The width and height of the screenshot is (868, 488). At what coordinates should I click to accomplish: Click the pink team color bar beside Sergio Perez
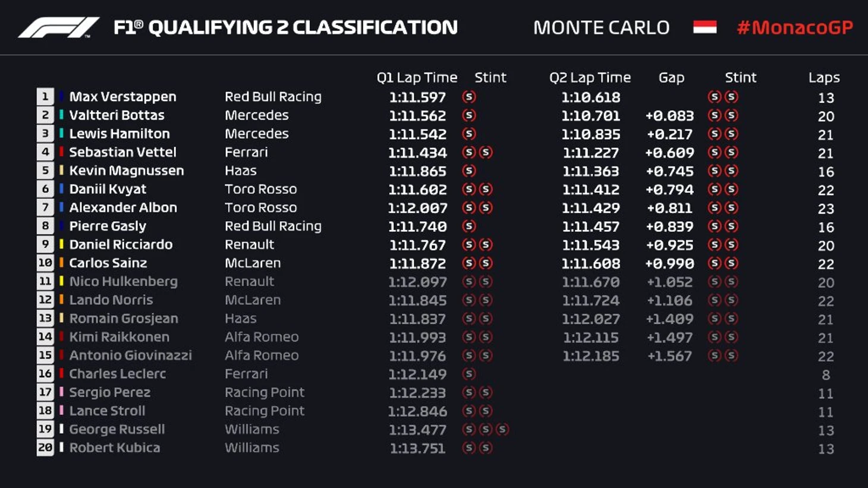tap(61, 392)
